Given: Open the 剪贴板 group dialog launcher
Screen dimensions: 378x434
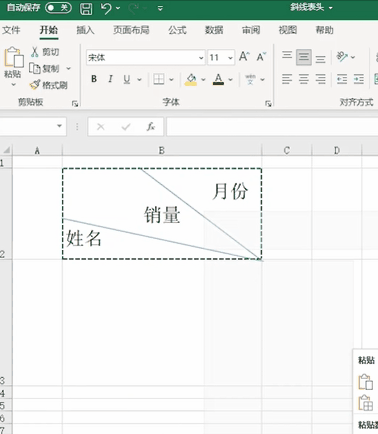Looking at the screenshot, I should 75,104.
